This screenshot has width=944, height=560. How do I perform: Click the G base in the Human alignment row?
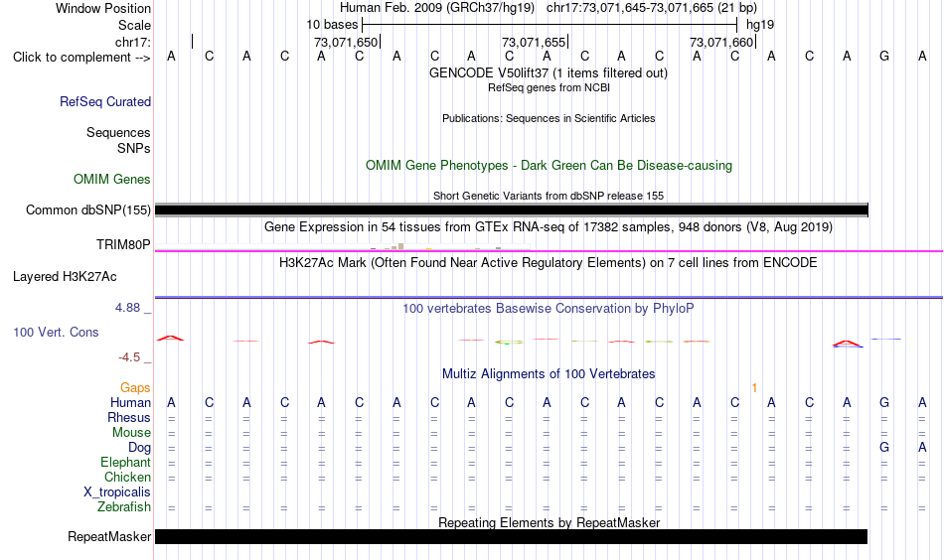[x=884, y=402]
